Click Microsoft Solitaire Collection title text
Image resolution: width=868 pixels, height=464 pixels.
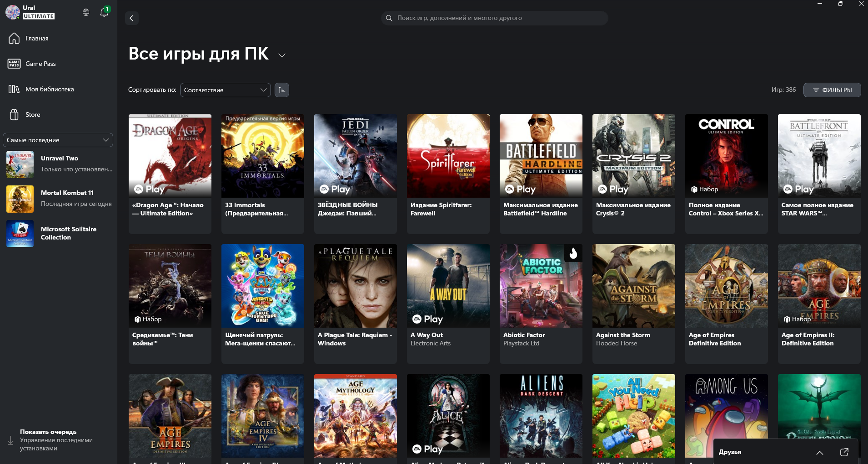69,233
